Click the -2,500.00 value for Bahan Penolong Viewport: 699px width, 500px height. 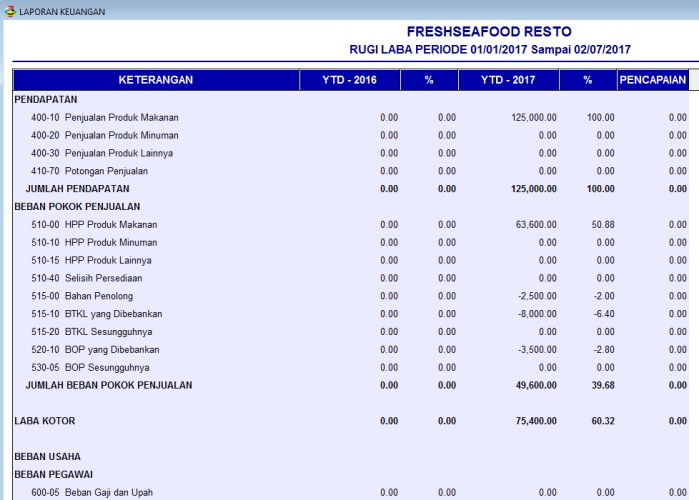(x=537, y=296)
